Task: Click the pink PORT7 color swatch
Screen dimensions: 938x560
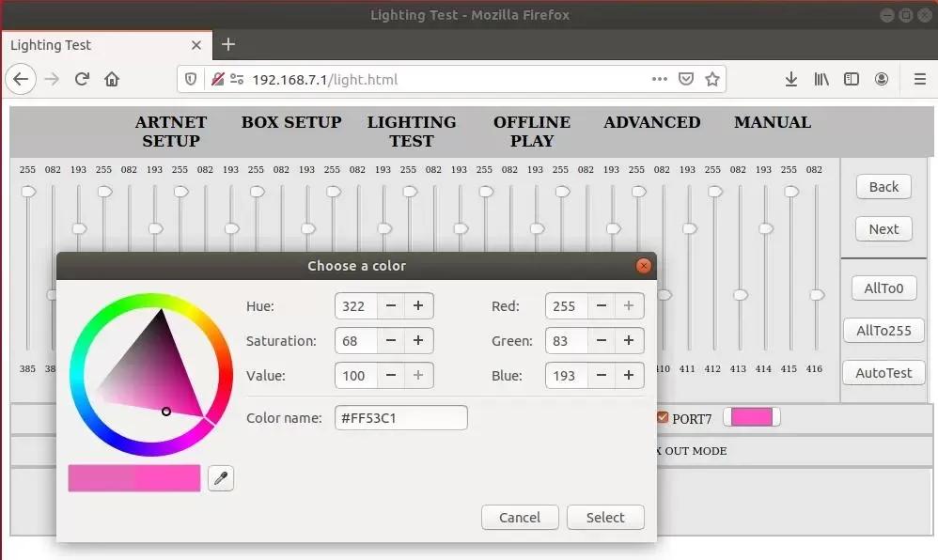Action: click(x=750, y=418)
